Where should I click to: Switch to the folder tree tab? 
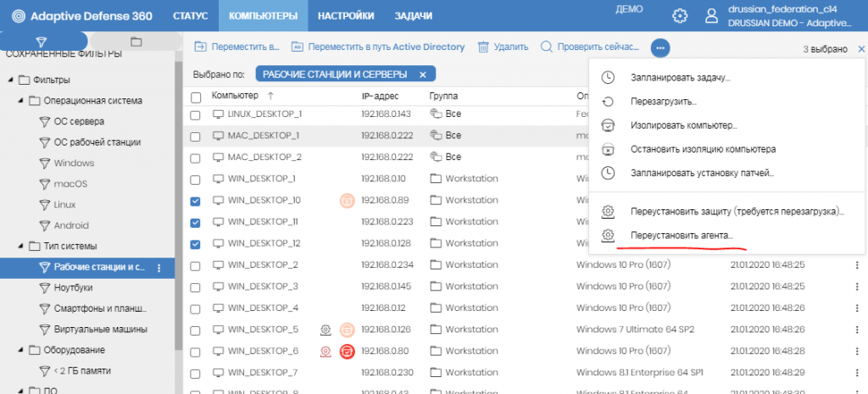coord(136,42)
